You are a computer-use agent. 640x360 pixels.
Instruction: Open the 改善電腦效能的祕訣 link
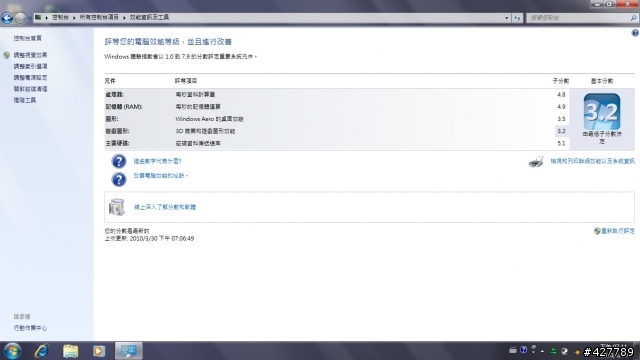tap(160, 176)
